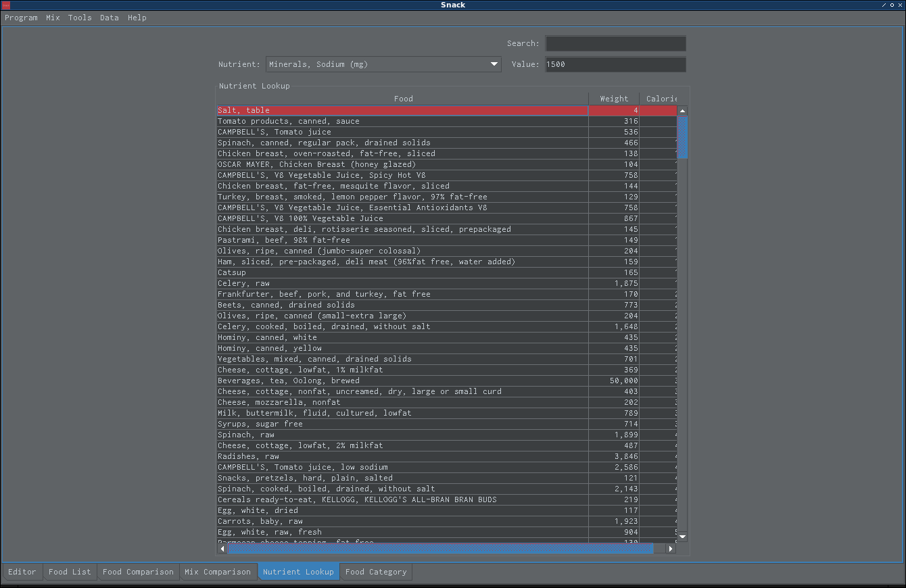Open the Data menu
906x588 pixels.
(110, 18)
